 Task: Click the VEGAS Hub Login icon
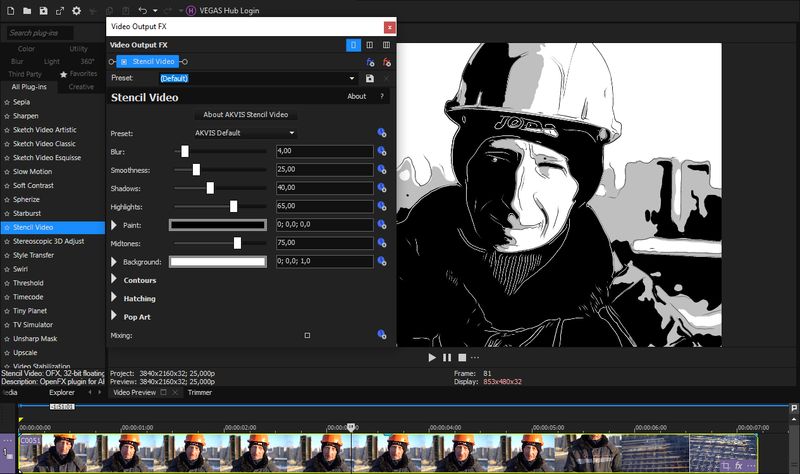click(191, 10)
